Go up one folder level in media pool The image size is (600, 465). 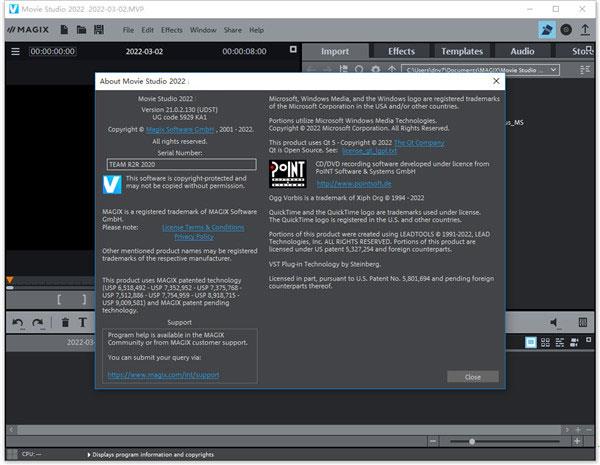pyautogui.click(x=392, y=70)
